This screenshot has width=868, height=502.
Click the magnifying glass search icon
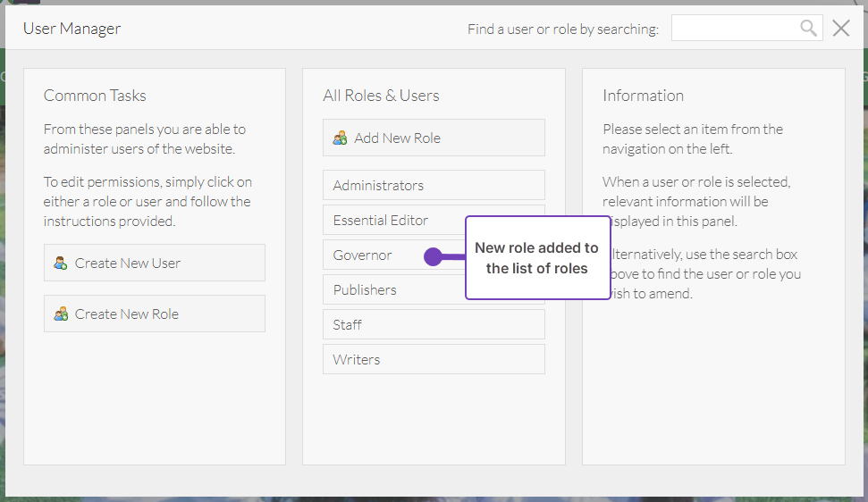[808, 29]
